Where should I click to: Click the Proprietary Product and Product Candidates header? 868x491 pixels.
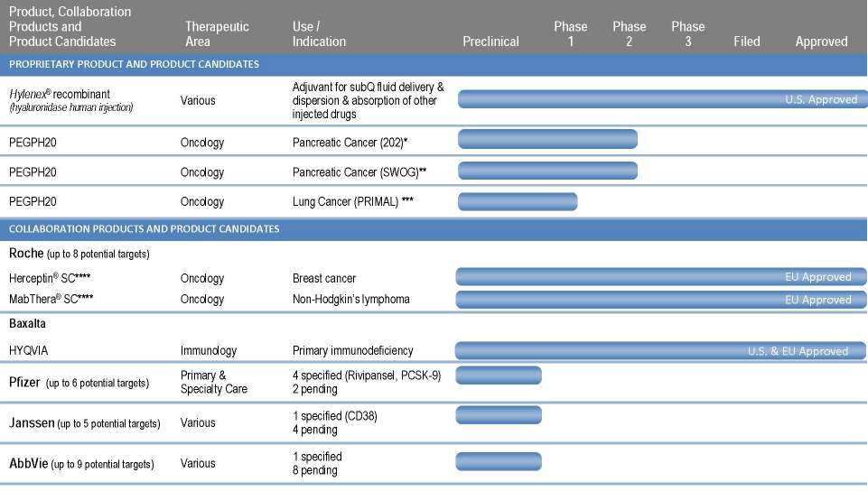135,64
